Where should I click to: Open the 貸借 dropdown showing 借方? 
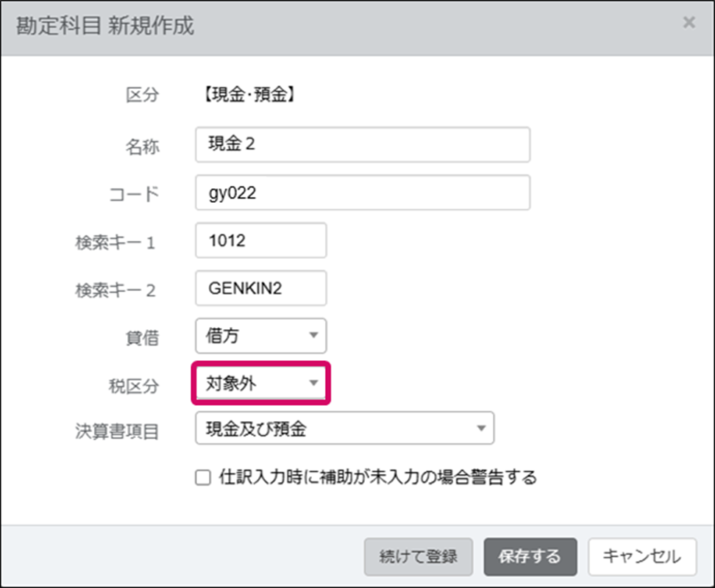[x=261, y=336]
